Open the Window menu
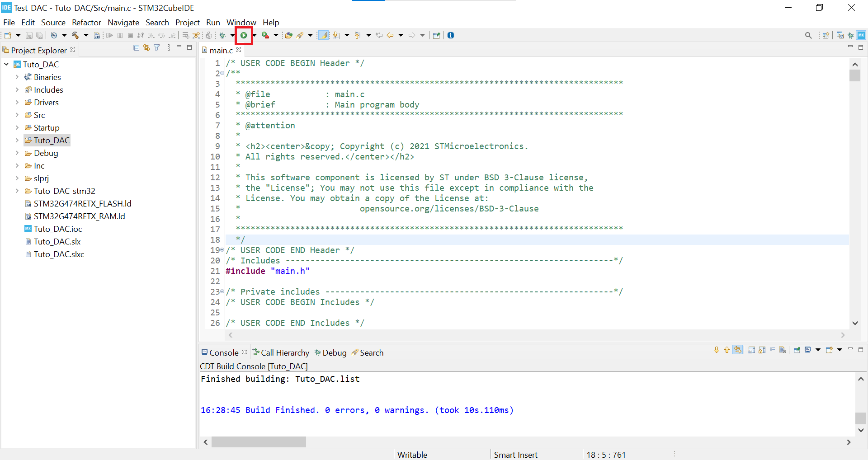This screenshot has height=460, width=868. (x=241, y=23)
